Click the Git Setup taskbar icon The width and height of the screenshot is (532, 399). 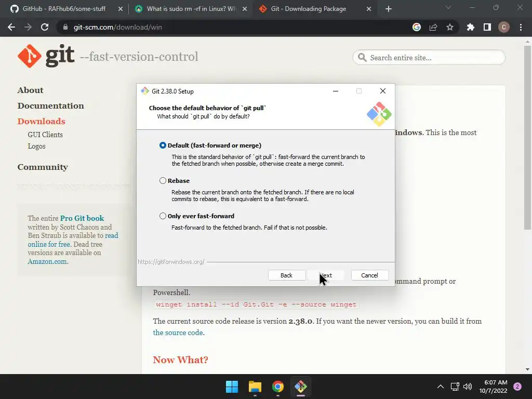click(x=301, y=387)
